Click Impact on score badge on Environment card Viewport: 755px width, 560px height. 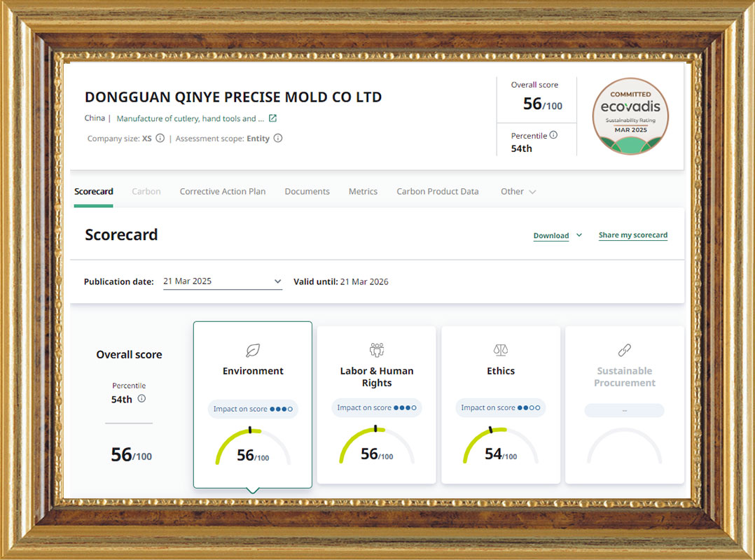253,409
